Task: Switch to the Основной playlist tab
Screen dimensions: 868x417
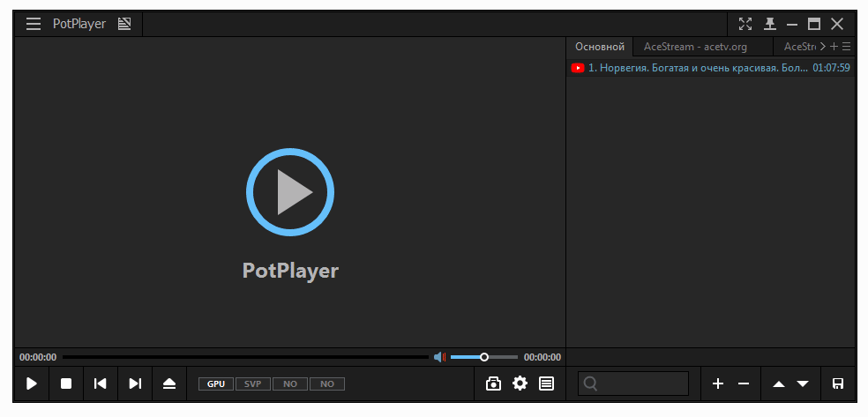Action: [x=600, y=47]
